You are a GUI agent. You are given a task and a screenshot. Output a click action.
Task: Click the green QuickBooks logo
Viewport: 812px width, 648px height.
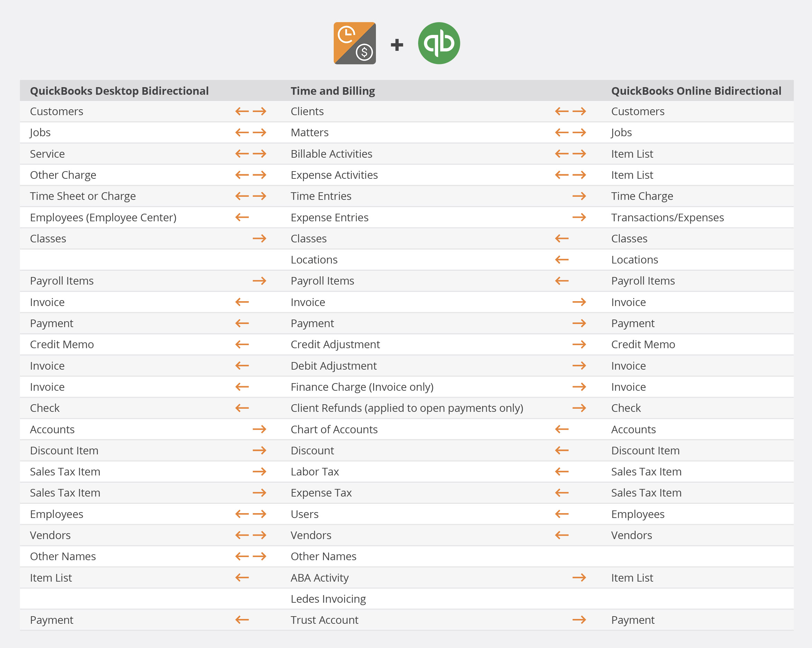439,43
